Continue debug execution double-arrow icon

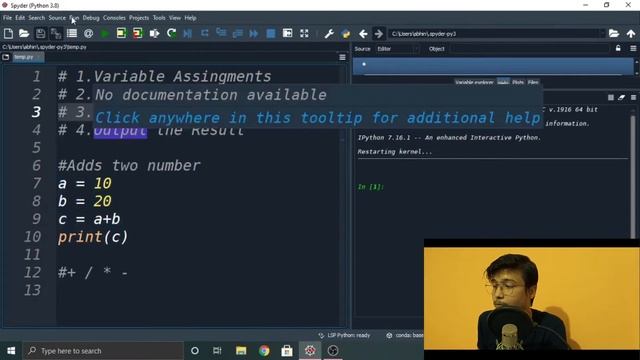[x=254, y=33]
